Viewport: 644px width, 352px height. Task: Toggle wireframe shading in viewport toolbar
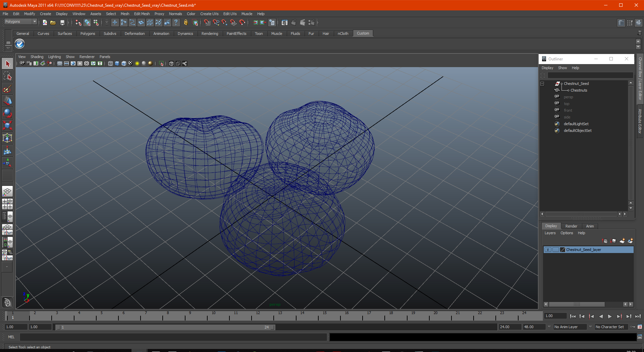pyautogui.click(x=110, y=63)
